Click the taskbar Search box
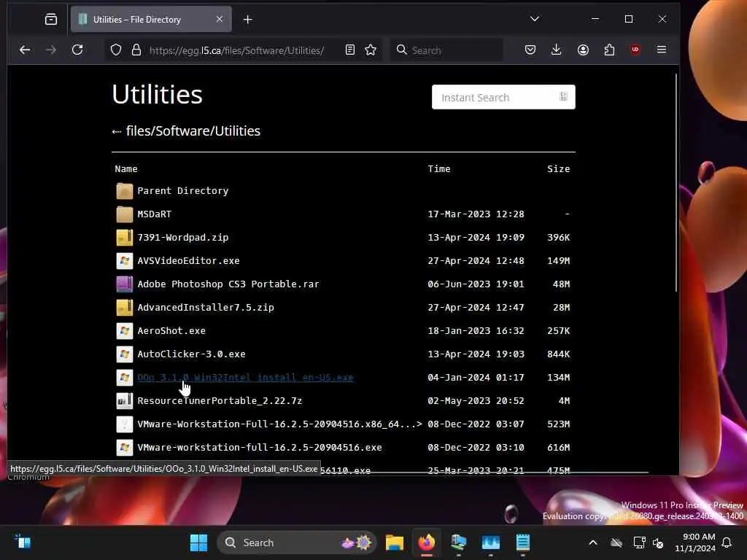Screen dimensions: 747x560 298,542
